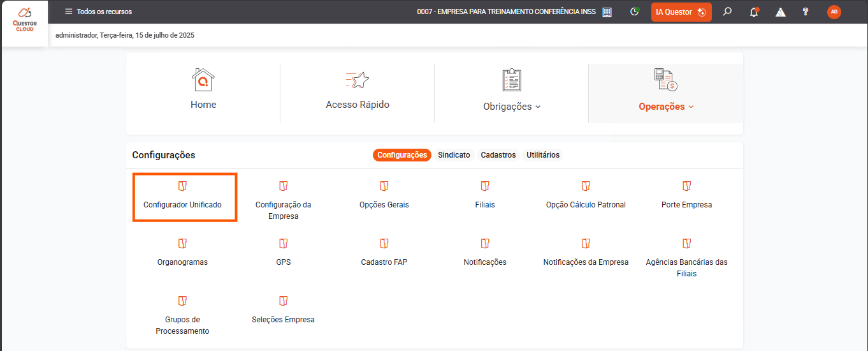Select the Utilitários tab
This screenshot has width=868, height=351.
(x=543, y=155)
